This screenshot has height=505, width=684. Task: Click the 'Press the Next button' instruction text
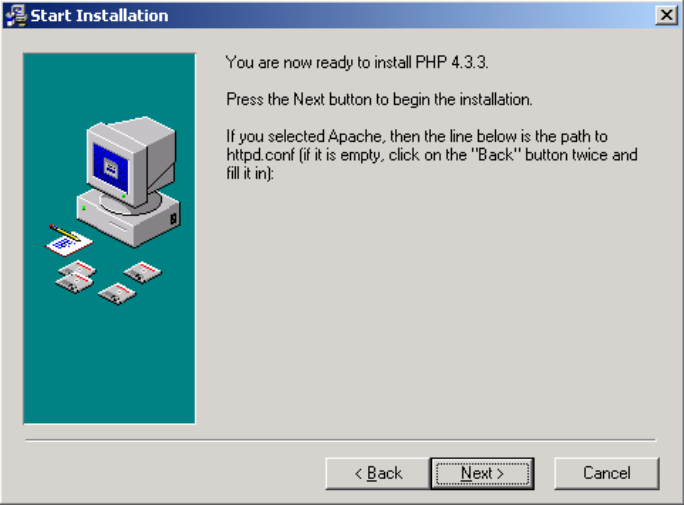pyautogui.click(x=379, y=99)
